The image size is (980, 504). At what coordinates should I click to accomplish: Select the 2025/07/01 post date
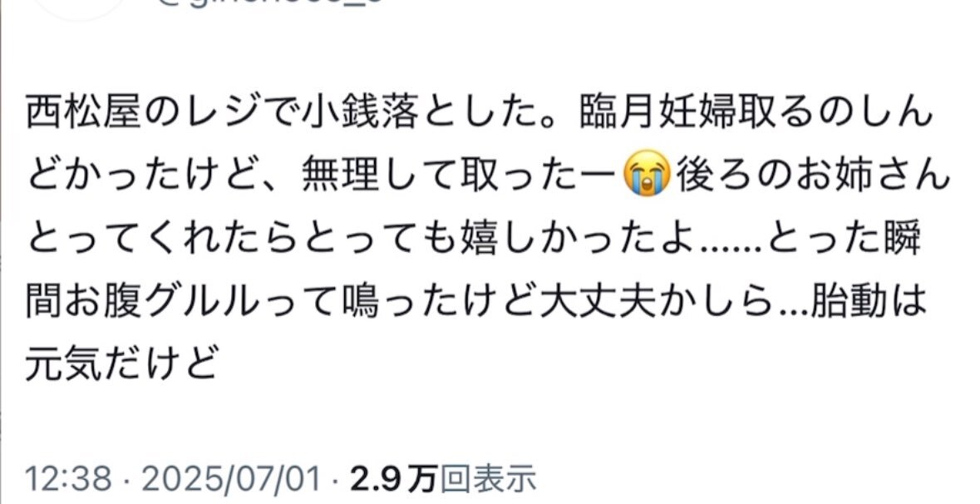(231, 480)
